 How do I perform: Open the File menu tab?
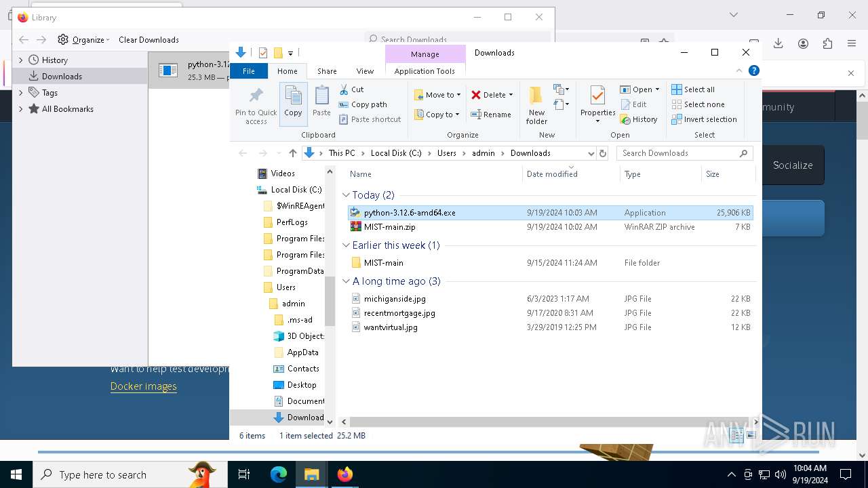tap(249, 71)
